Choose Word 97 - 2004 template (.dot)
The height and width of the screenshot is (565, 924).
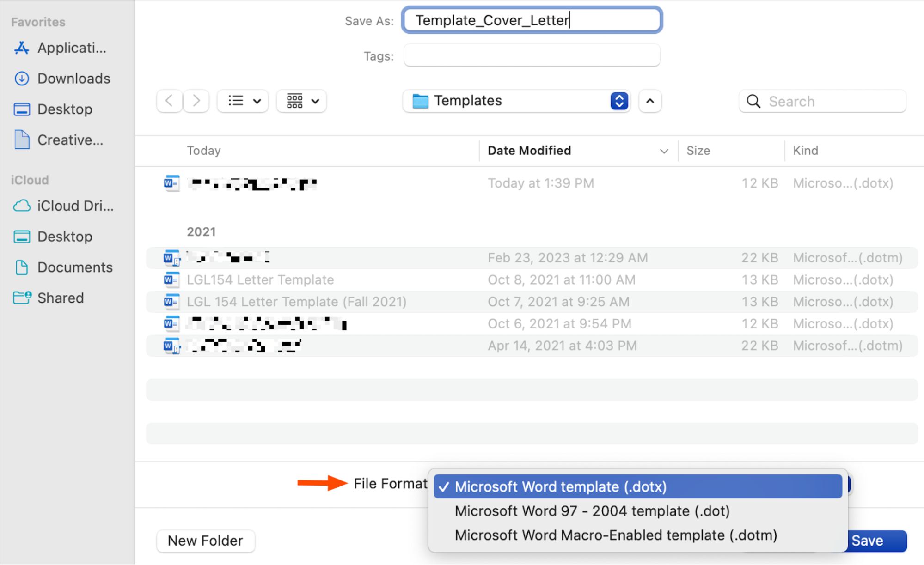pos(638,511)
